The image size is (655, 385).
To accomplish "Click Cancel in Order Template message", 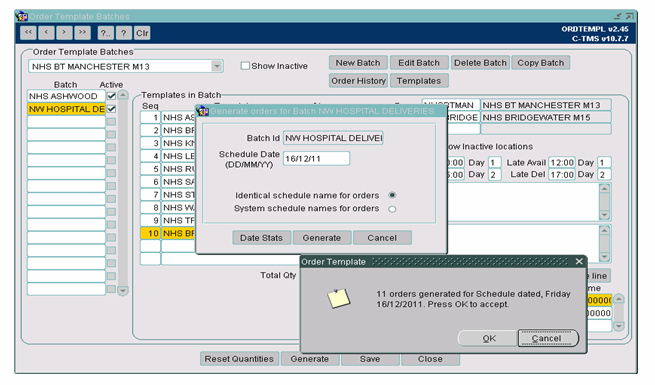I will coord(548,338).
